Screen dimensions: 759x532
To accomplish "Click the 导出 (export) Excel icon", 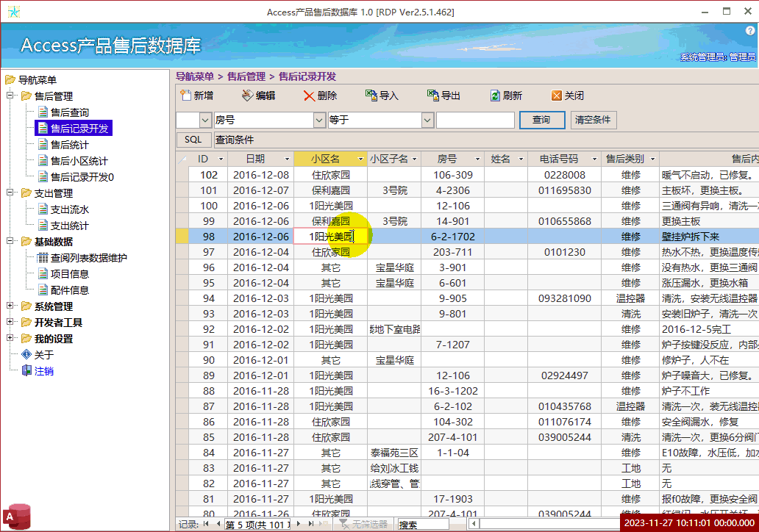I will tap(432, 96).
